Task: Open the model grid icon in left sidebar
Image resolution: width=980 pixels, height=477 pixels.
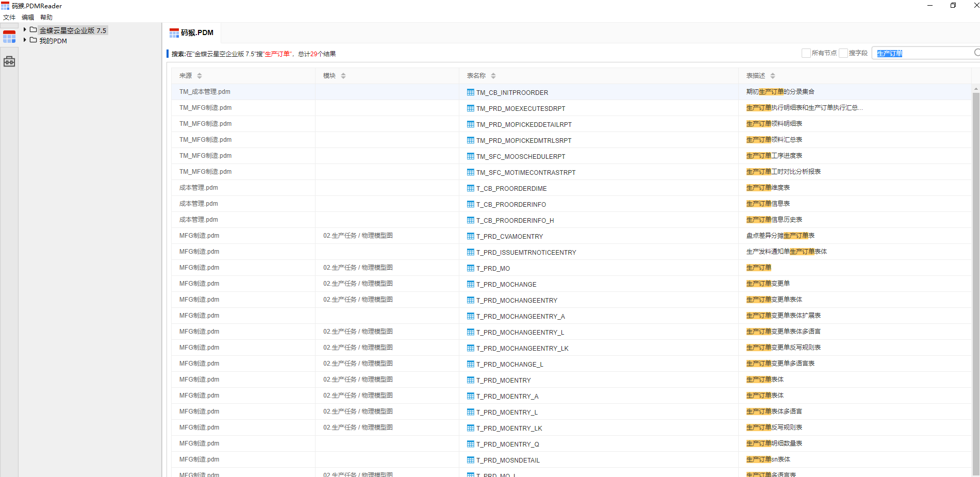Action: (x=9, y=37)
